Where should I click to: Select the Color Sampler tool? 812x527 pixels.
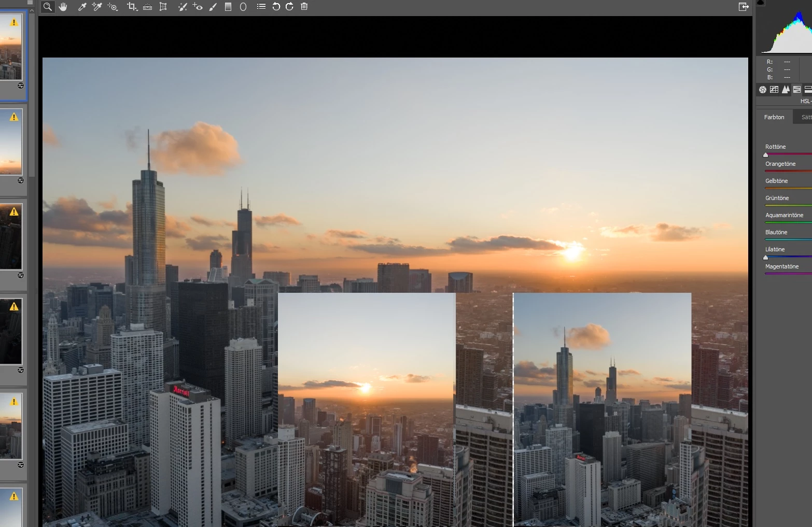(97, 7)
